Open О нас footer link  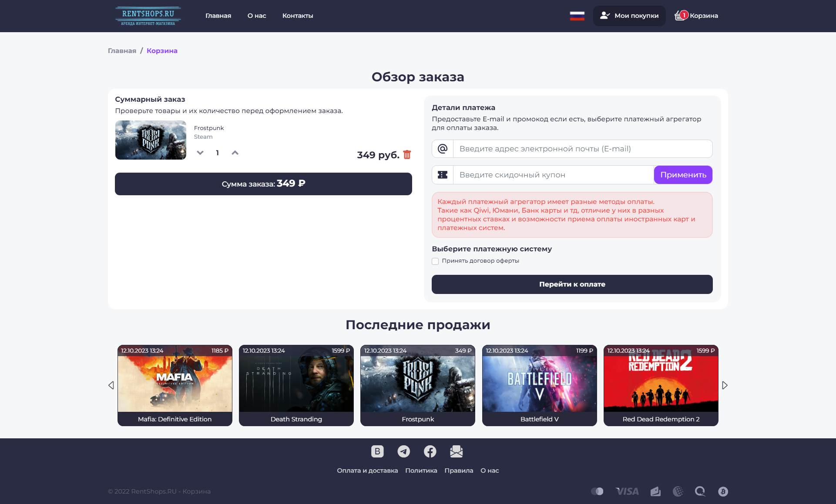tap(490, 471)
